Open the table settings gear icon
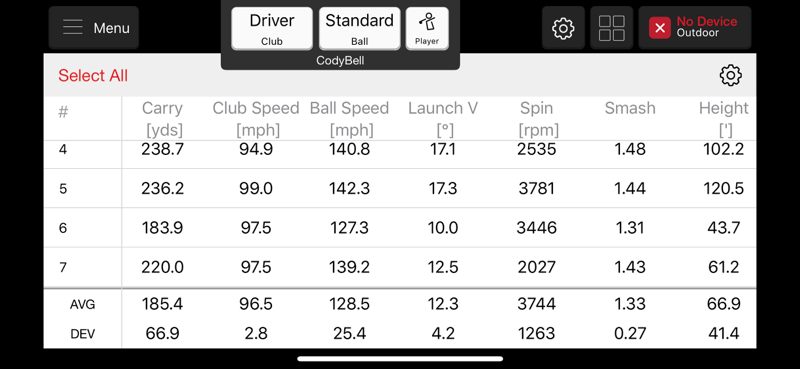The width and height of the screenshot is (800, 369). 730,76
